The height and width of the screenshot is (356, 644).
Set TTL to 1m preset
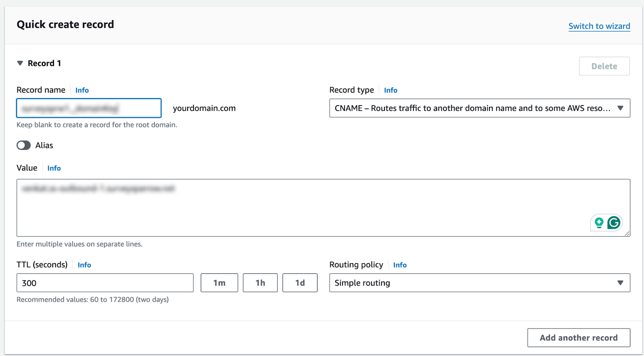219,283
